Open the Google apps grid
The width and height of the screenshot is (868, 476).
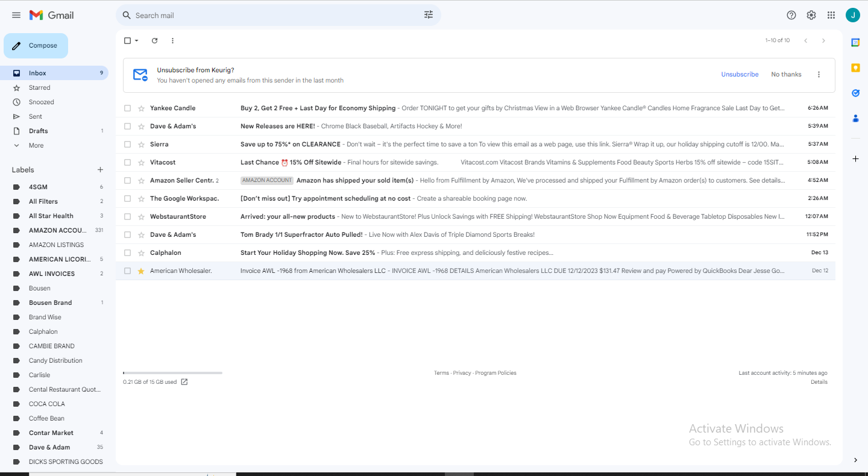831,15
